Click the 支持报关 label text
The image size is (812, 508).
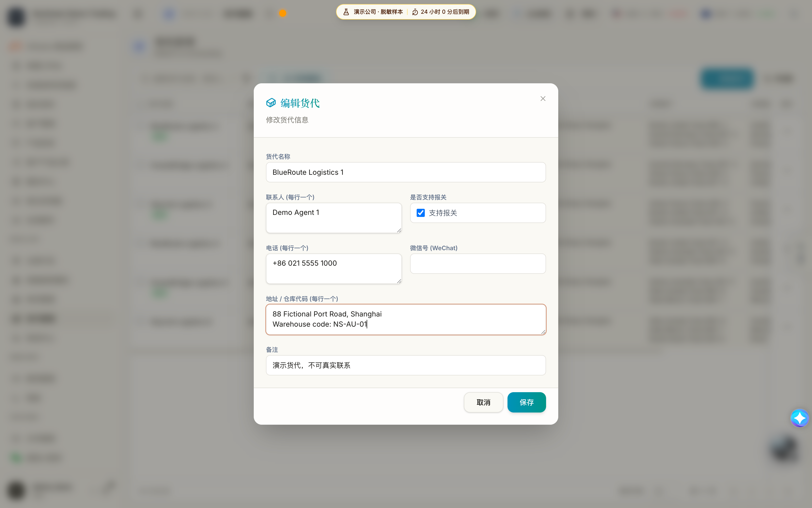click(x=443, y=213)
